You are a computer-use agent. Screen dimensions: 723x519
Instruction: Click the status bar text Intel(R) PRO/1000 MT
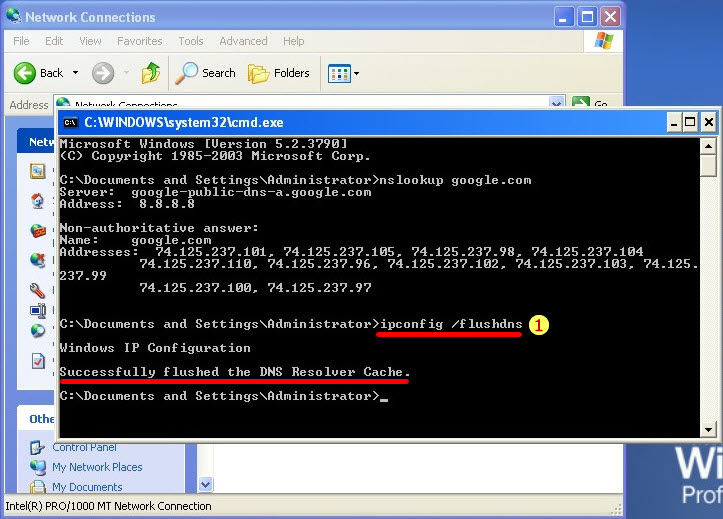108,506
